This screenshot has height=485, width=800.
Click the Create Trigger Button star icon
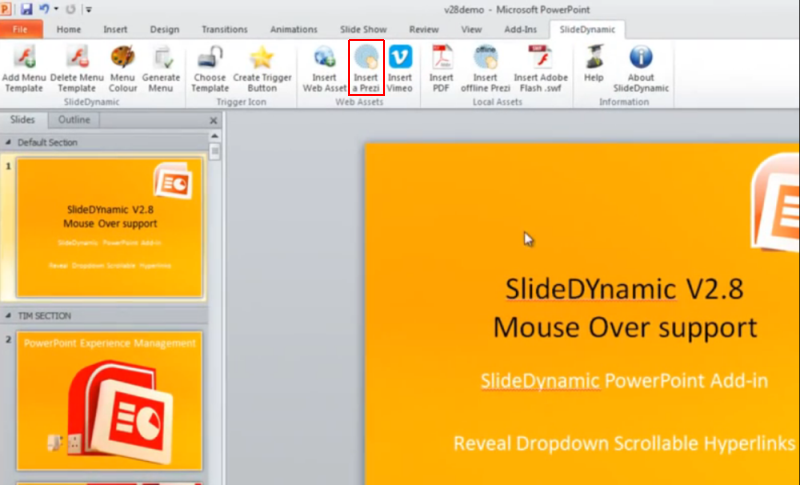click(262, 56)
